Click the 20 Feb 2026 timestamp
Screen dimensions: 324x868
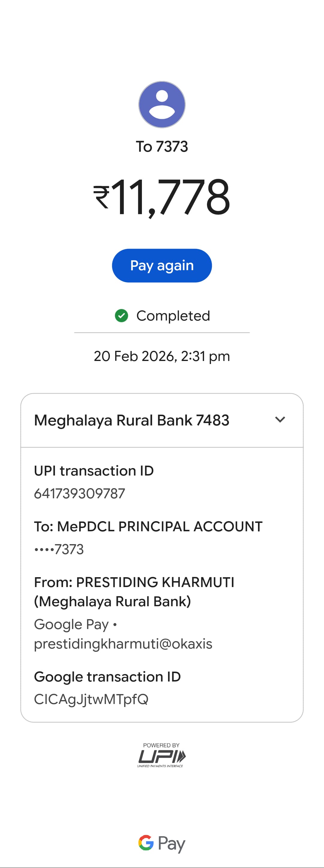point(162,356)
